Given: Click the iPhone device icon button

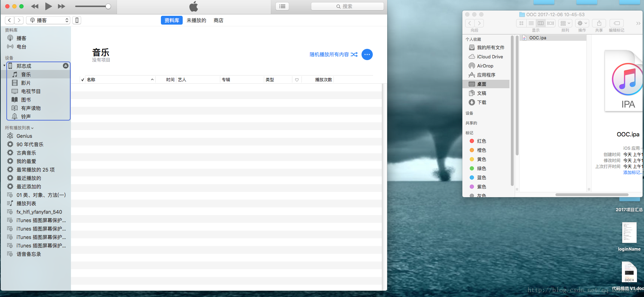Looking at the screenshot, I should [77, 20].
